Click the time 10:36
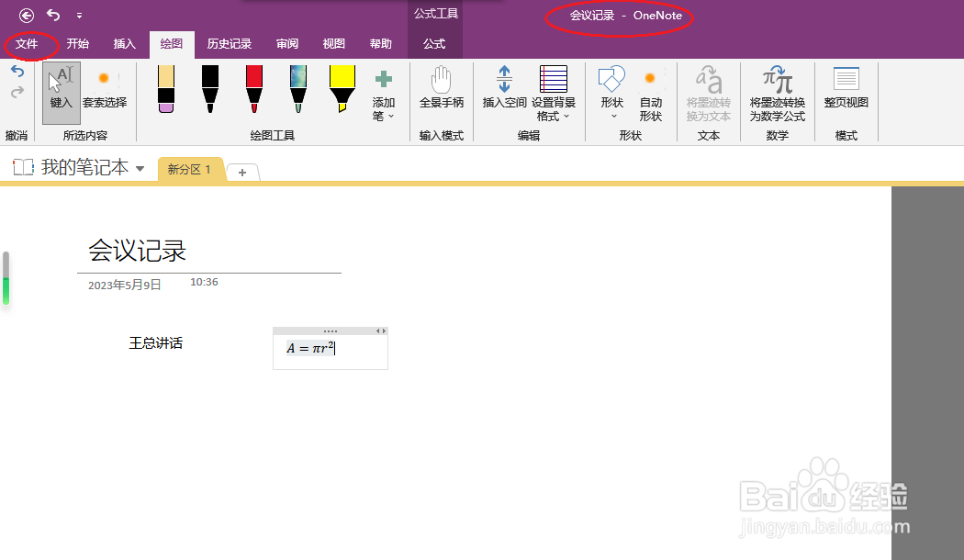964x560 pixels. 204,282
